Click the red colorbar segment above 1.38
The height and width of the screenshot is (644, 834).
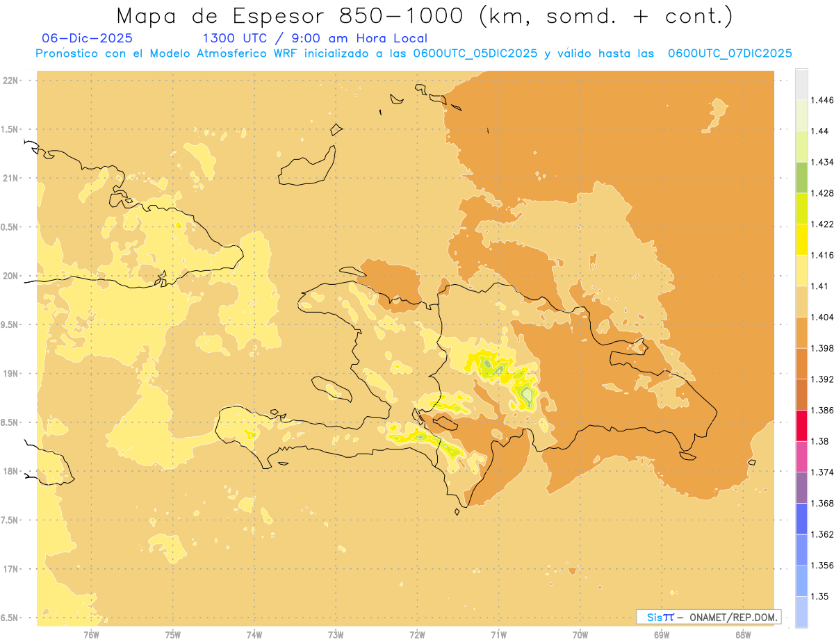point(801,425)
